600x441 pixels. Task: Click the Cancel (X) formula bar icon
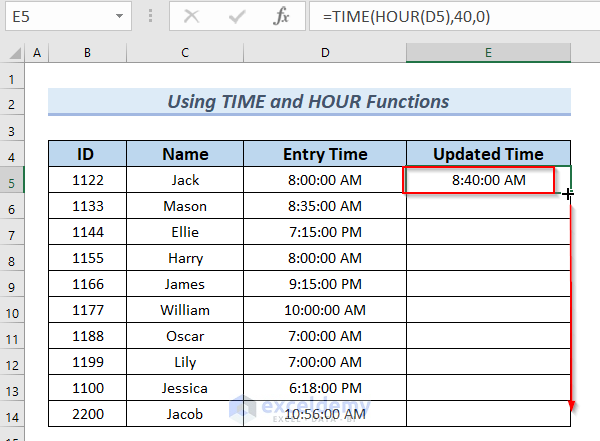[x=192, y=18]
